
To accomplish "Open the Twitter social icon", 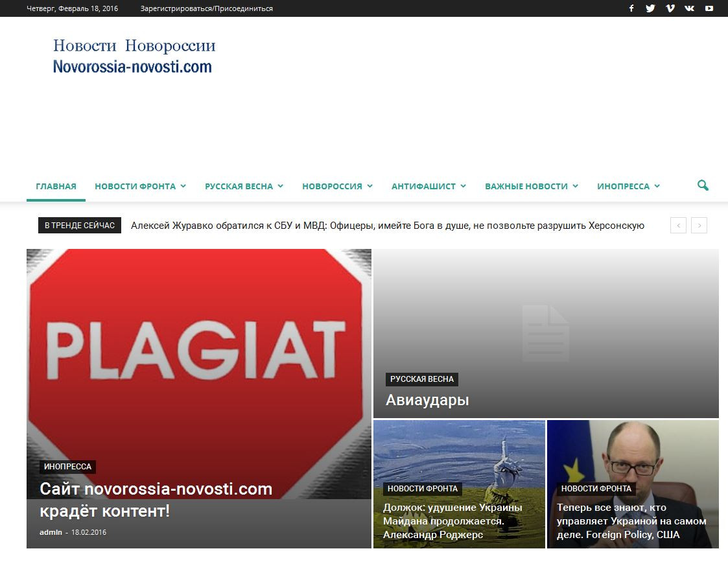I will point(650,8).
